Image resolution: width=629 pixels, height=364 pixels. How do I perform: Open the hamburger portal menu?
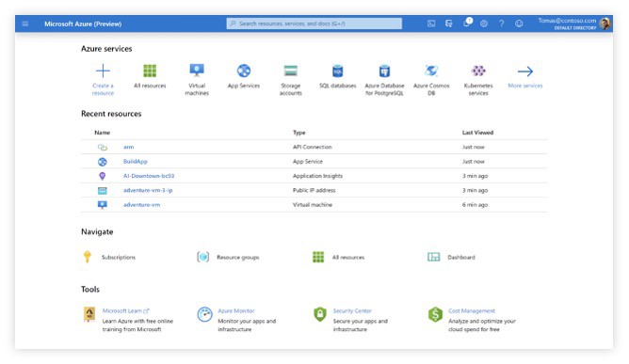24,24
